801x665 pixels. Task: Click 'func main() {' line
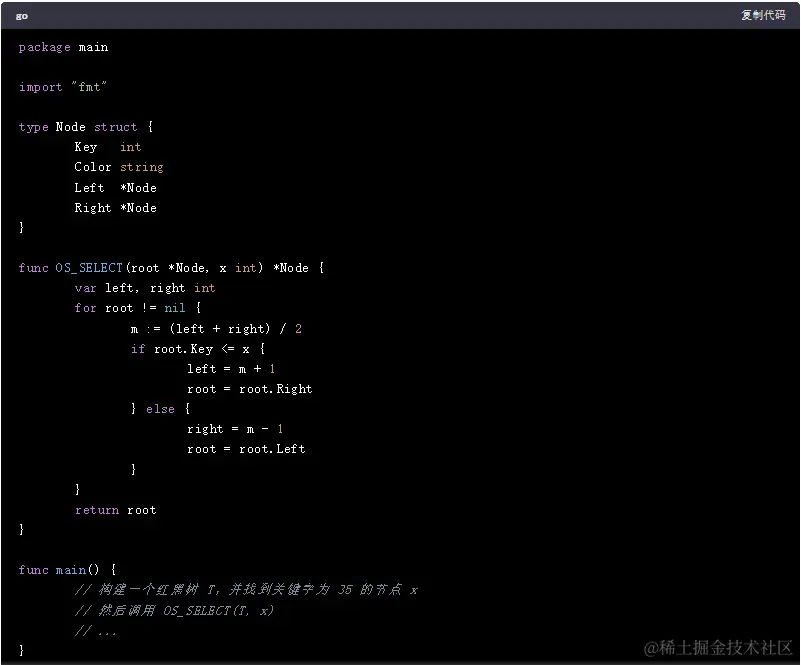point(67,570)
